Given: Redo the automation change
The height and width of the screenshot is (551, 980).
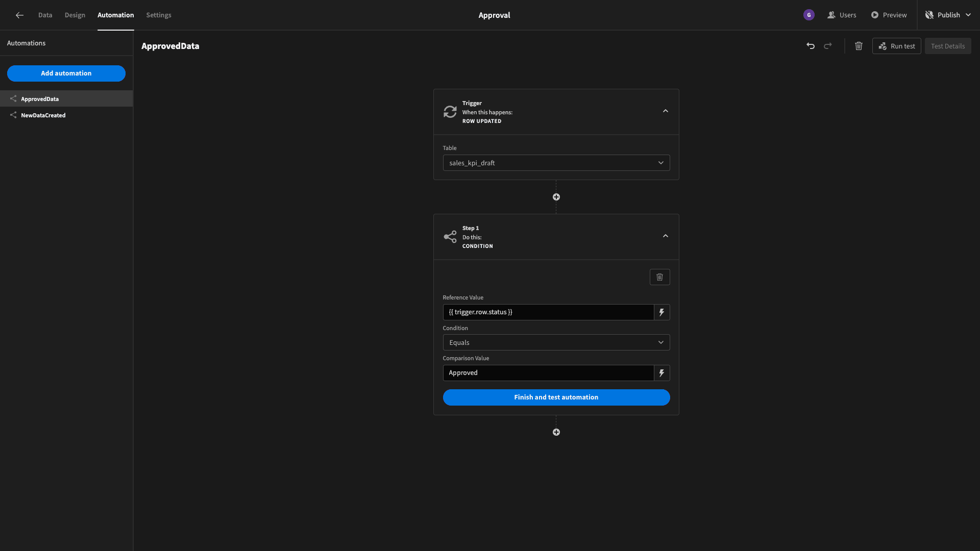Looking at the screenshot, I should pyautogui.click(x=828, y=46).
